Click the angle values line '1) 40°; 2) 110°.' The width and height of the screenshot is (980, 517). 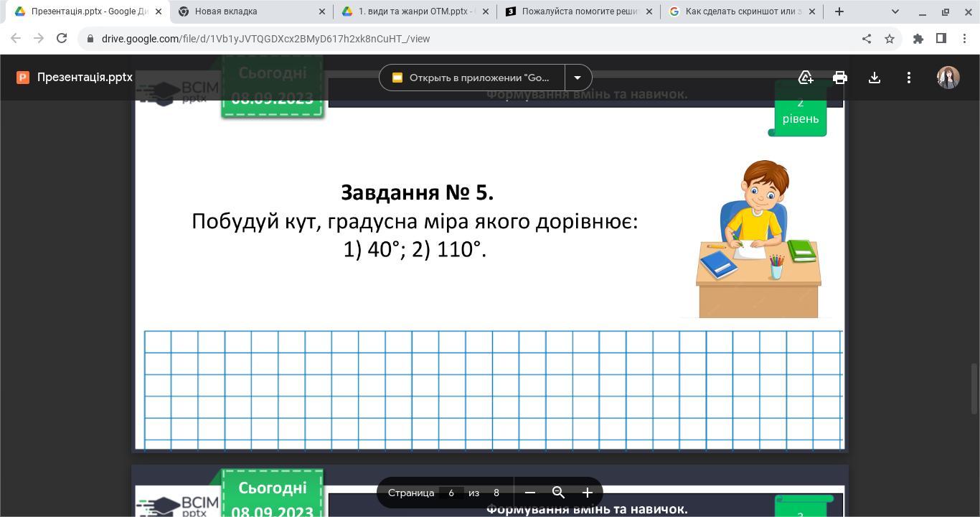415,249
